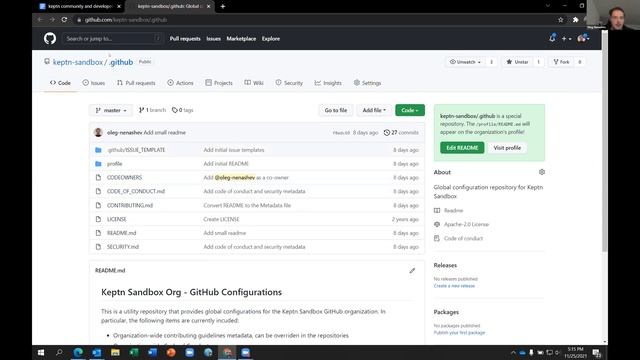Open the CONTRIBUTING.md file

[129, 205]
